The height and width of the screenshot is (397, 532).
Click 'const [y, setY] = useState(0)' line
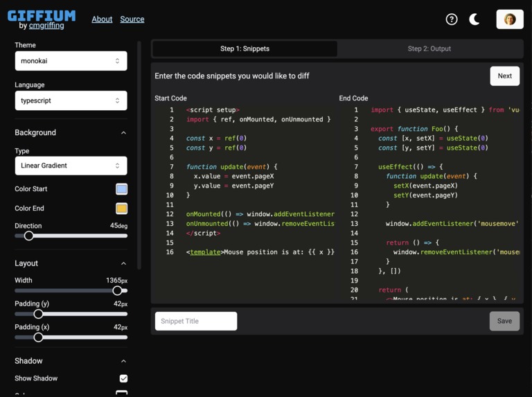tap(433, 148)
